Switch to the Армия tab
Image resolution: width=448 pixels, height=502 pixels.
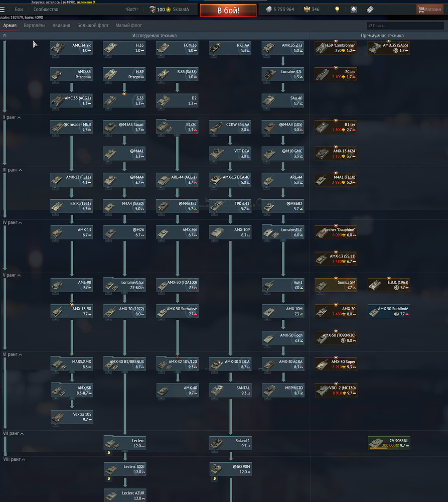coord(10,25)
